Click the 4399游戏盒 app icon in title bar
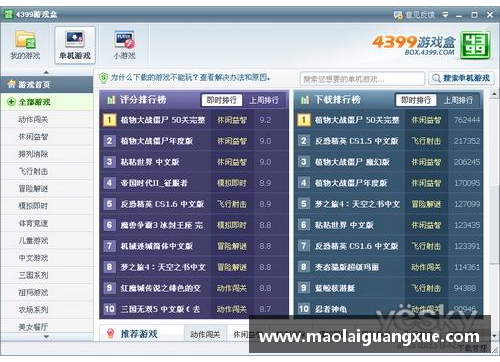500x362 pixels. click(8, 15)
